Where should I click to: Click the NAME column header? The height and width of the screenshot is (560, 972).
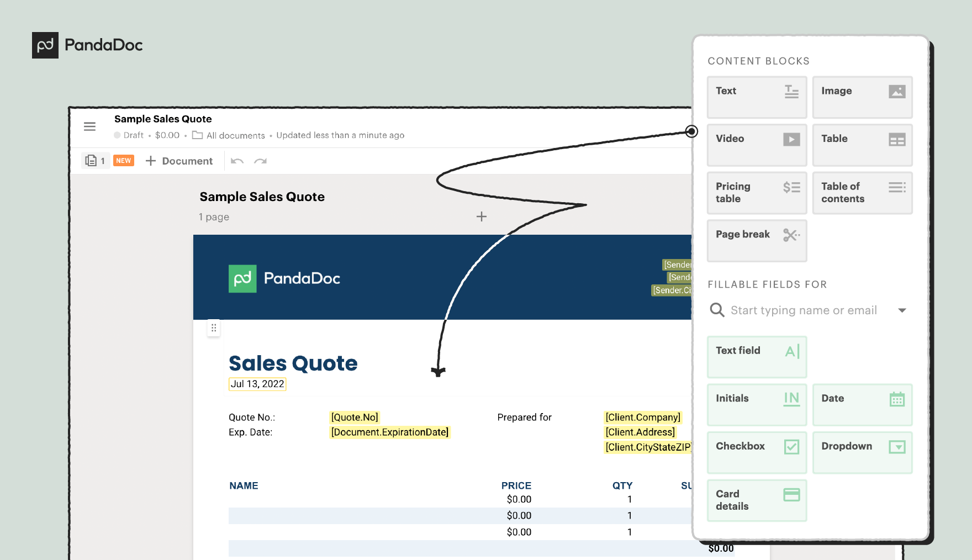tap(244, 485)
